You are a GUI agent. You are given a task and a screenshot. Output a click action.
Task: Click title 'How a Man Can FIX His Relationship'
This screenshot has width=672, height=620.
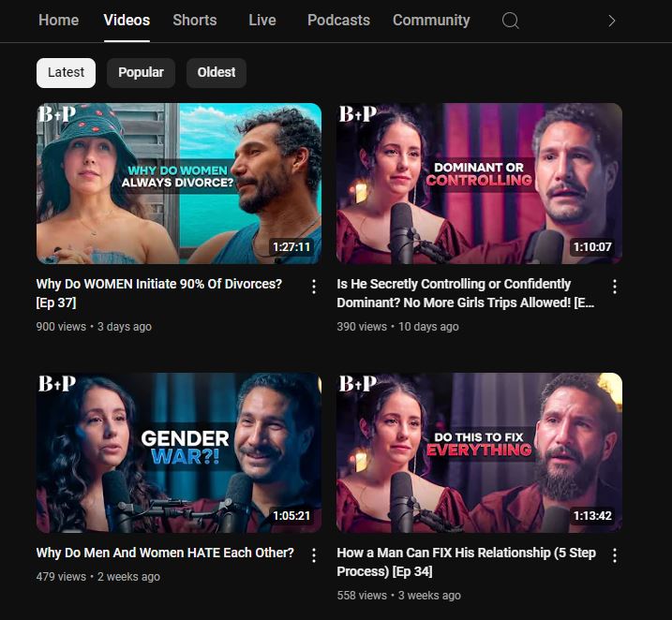466,561
